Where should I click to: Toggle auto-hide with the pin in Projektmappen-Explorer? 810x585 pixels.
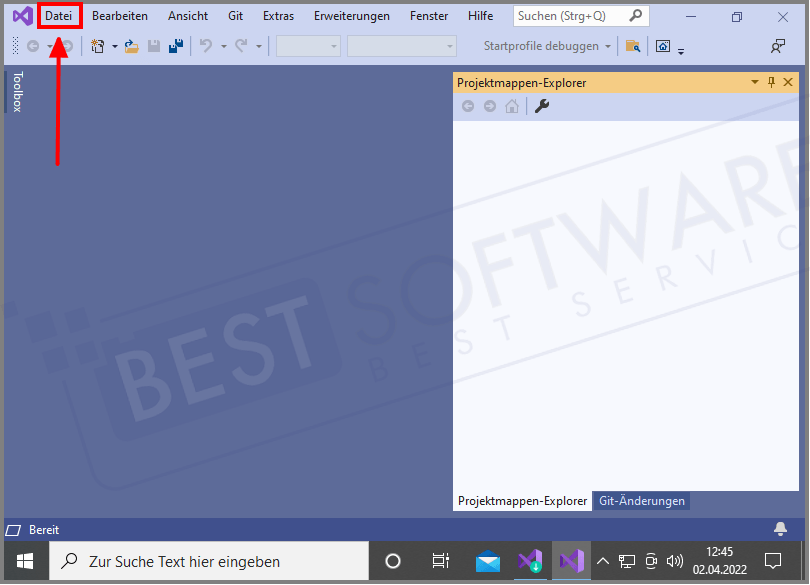(770, 82)
